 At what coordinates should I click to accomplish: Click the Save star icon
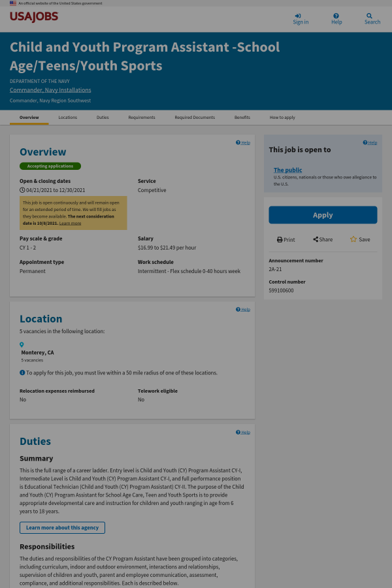click(353, 239)
